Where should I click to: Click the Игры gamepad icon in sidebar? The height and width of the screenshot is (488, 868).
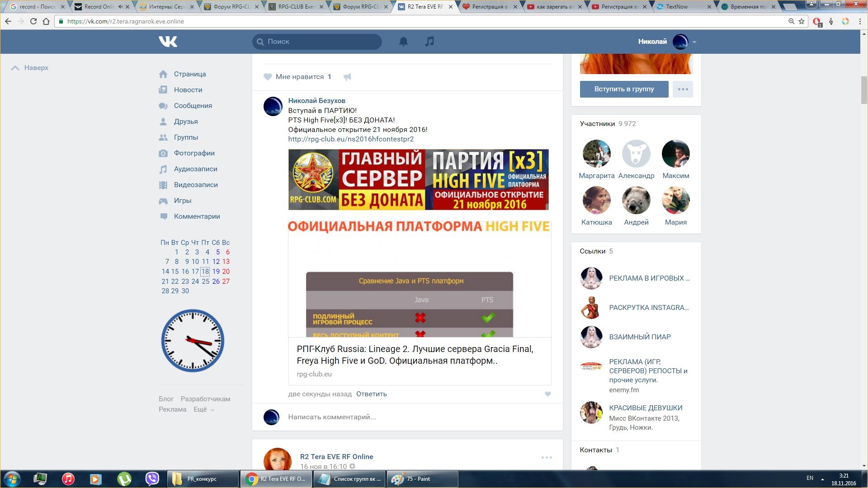[x=163, y=201]
